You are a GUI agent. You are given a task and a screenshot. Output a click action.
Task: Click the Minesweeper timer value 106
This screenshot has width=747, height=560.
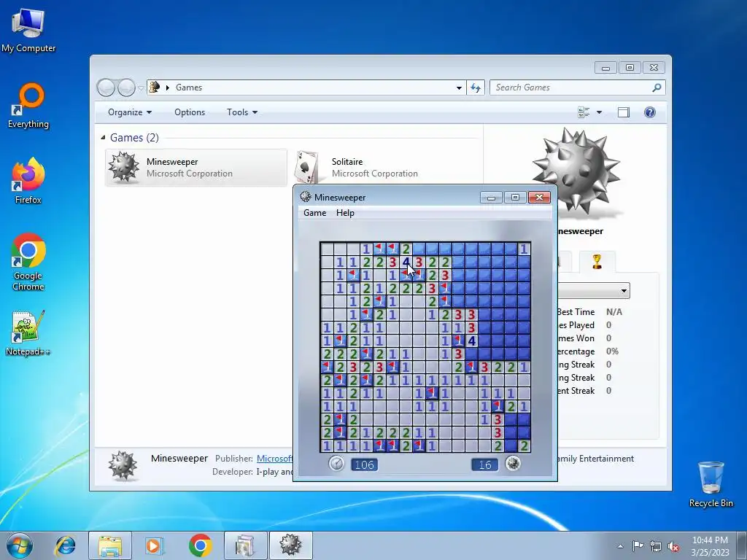pyautogui.click(x=365, y=464)
